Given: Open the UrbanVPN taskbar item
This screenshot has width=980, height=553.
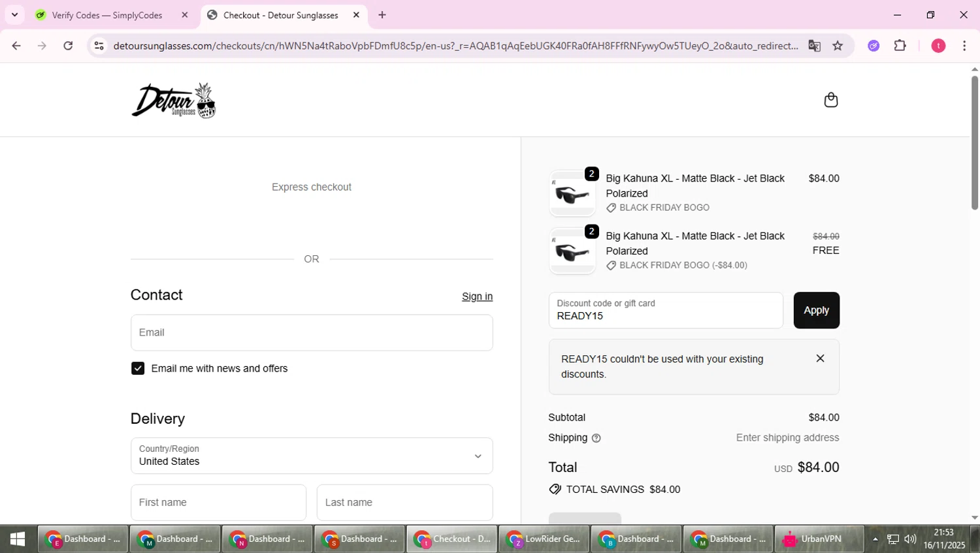Looking at the screenshot, I should 820,539.
